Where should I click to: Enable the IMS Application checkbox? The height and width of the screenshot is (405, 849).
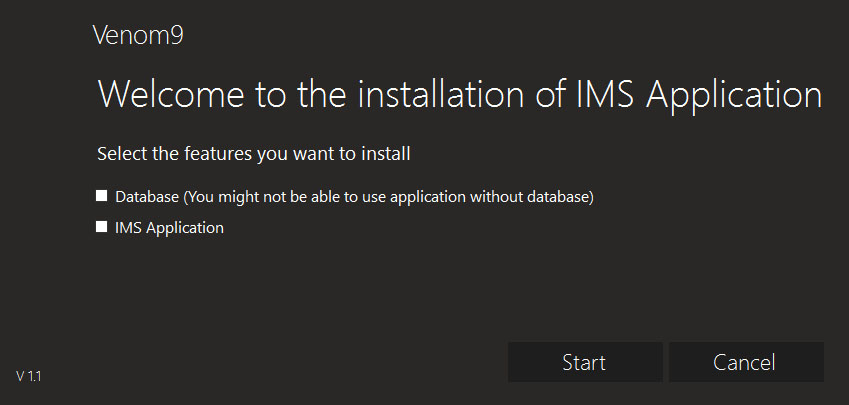coord(101,226)
